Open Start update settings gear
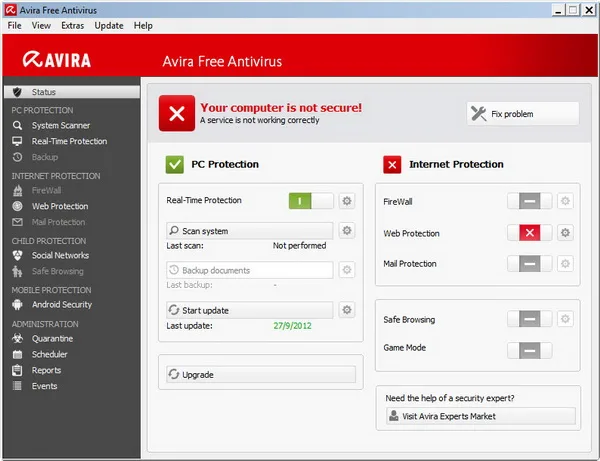Image resolution: width=600 pixels, height=461 pixels. (x=347, y=310)
